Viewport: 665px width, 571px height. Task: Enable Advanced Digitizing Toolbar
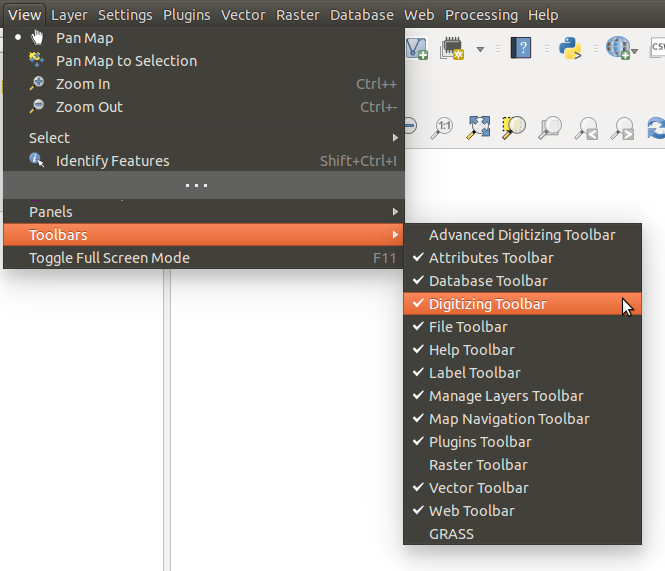[x=521, y=235]
